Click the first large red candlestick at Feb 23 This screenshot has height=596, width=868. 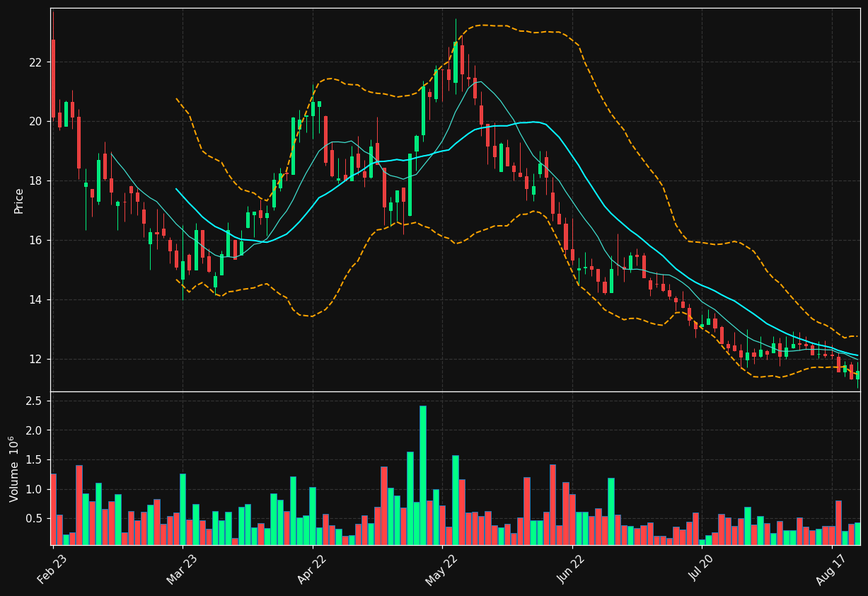[53, 79]
